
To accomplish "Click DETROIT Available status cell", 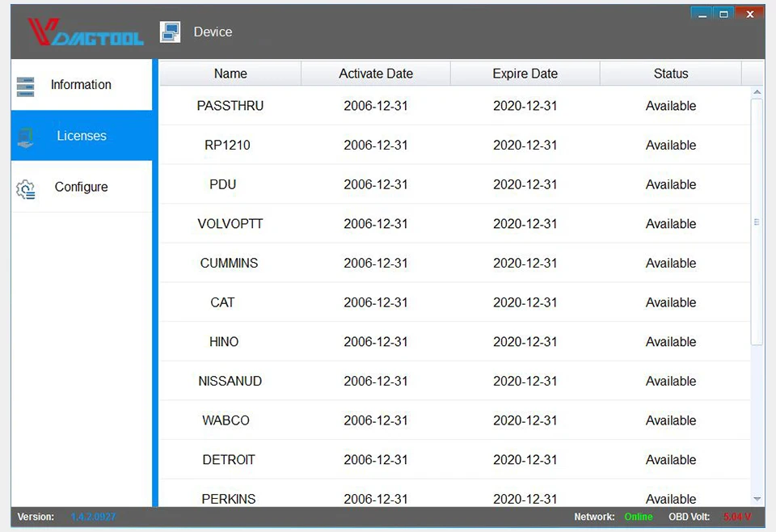I will coord(671,460).
